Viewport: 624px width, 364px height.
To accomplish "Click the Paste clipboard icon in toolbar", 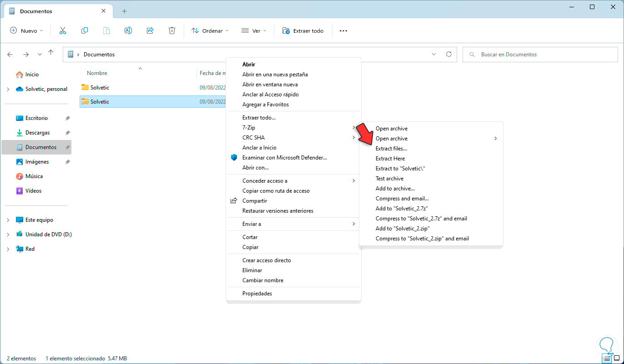I will click(x=106, y=30).
